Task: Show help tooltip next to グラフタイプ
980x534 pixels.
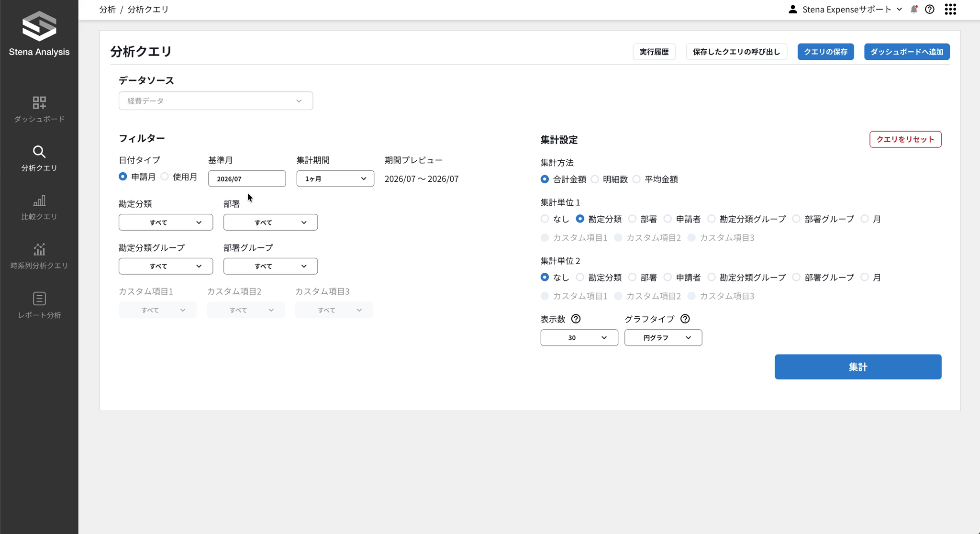Action: click(x=685, y=319)
